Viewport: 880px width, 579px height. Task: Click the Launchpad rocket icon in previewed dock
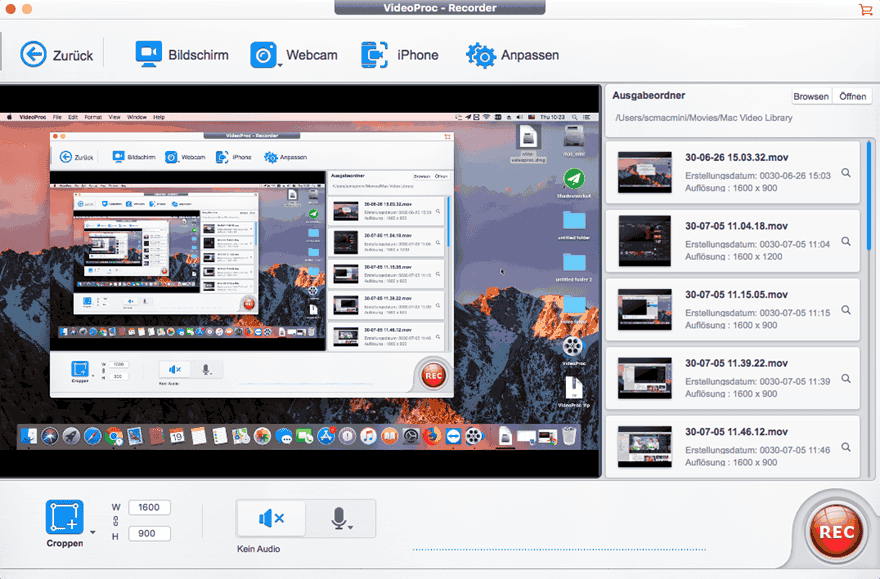coord(71,436)
